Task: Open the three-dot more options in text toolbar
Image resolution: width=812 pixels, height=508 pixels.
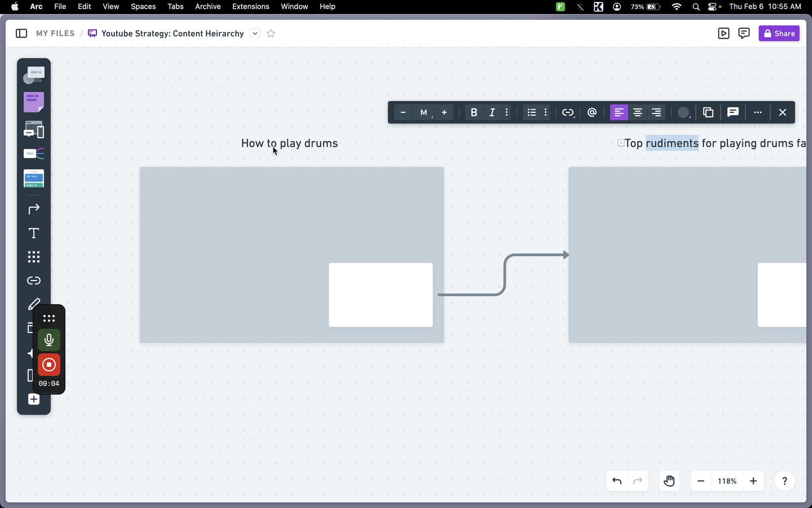Action: pos(758,112)
